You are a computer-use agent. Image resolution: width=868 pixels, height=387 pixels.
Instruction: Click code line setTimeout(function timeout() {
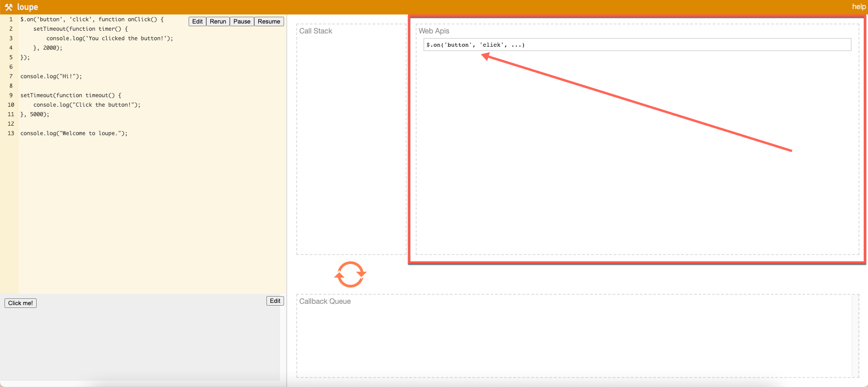click(71, 95)
